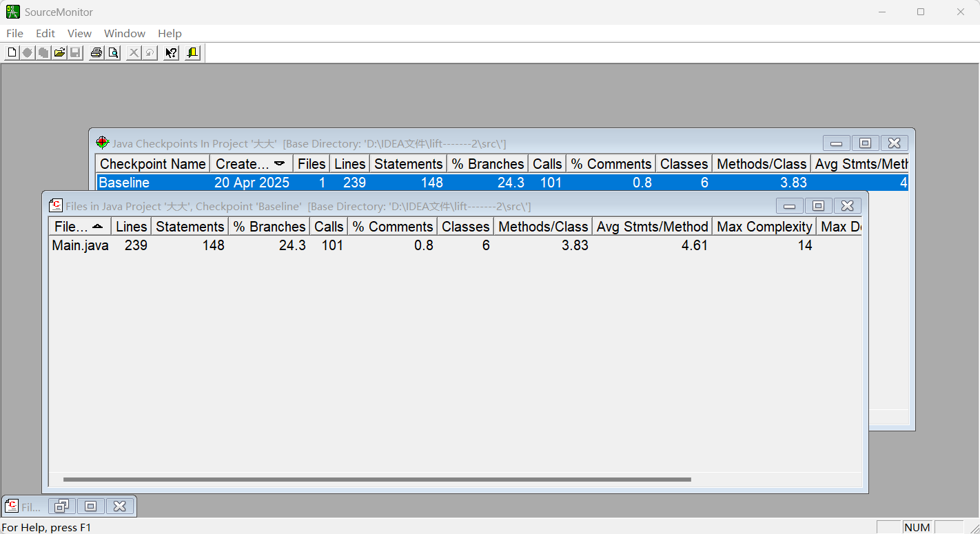Click Avg Stmts/Method header in Files window
The width and height of the screenshot is (980, 534).
pyautogui.click(x=653, y=227)
